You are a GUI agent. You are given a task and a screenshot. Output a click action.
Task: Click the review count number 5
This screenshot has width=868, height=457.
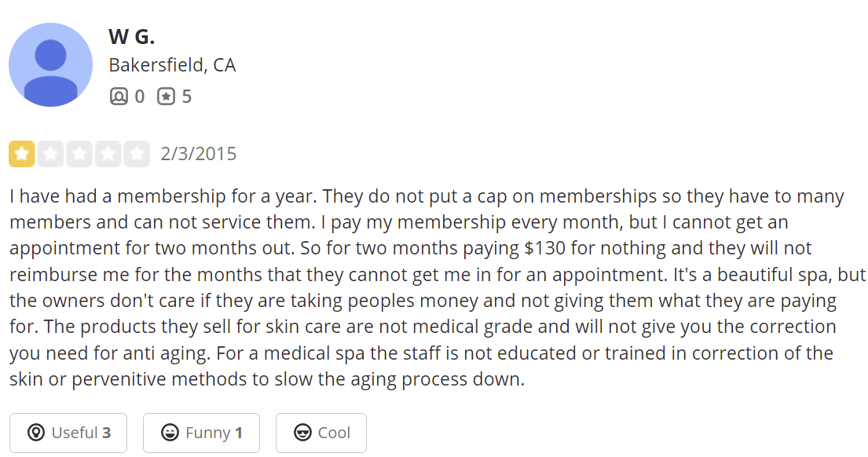tap(186, 97)
